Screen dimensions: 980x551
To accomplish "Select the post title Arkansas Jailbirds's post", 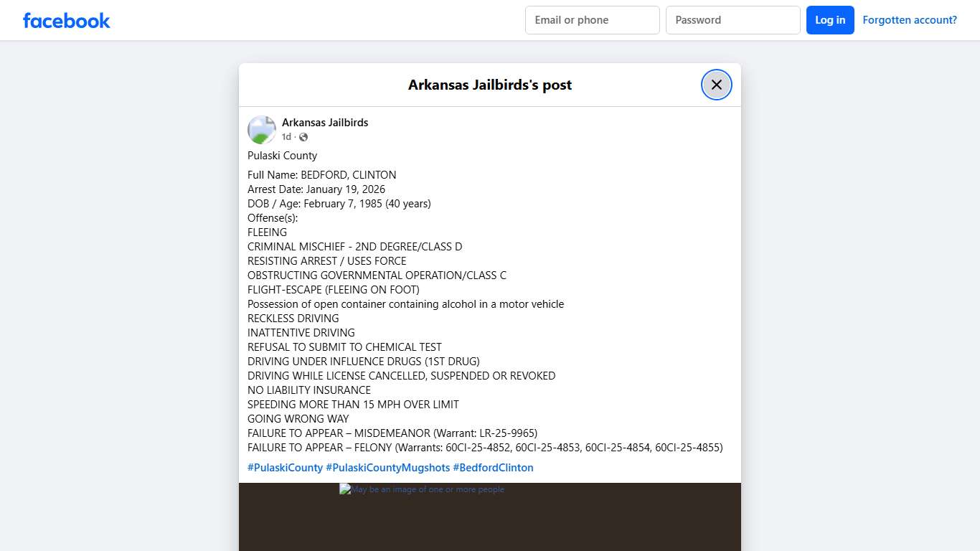I will click(x=490, y=85).
